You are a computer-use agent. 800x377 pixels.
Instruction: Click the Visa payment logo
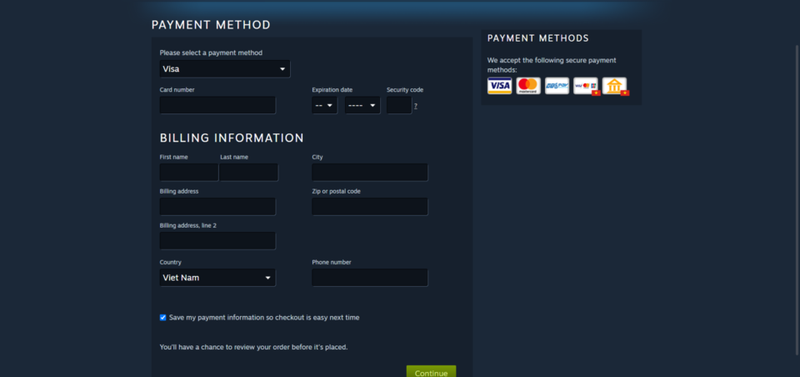499,86
